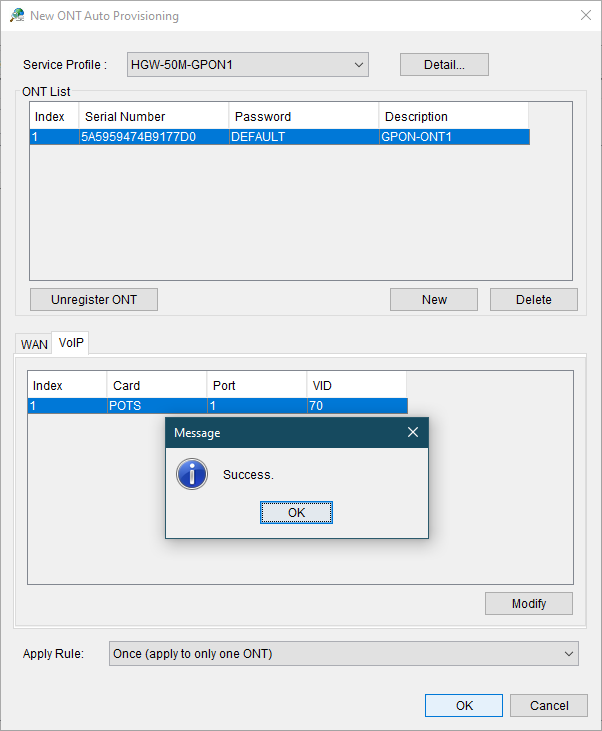
Task: Confirm provisioning with bottom OK button
Action: (x=464, y=705)
